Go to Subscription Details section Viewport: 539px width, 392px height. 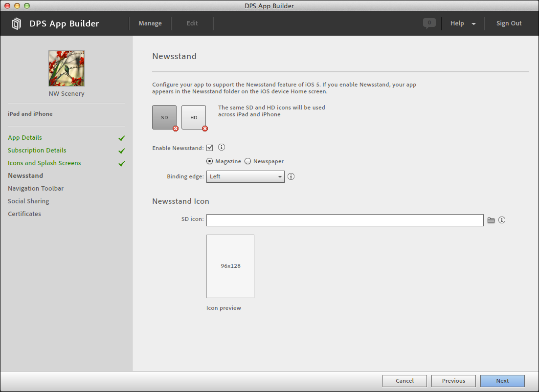[x=37, y=150]
